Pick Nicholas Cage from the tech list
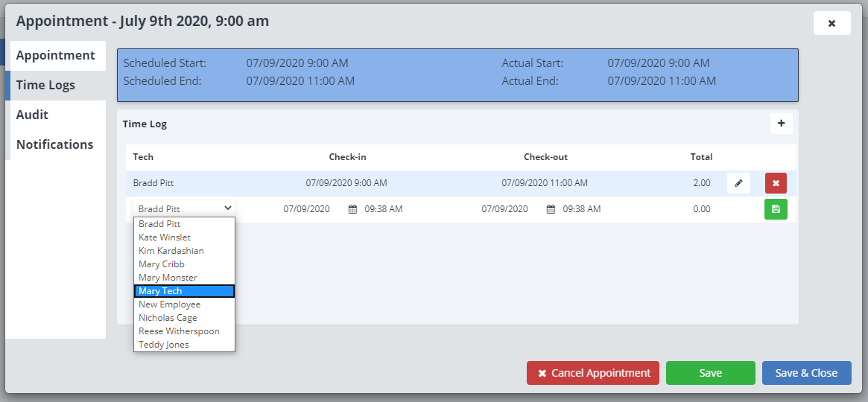The image size is (868, 402). click(x=184, y=318)
